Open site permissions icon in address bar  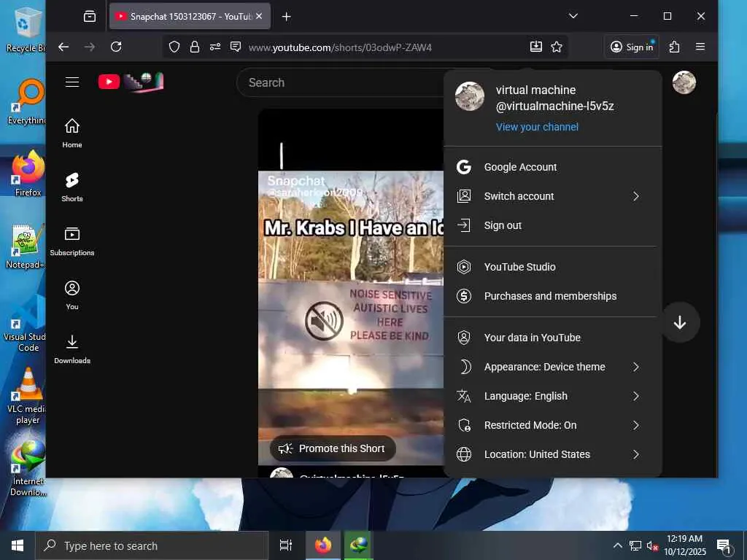pyautogui.click(x=215, y=47)
